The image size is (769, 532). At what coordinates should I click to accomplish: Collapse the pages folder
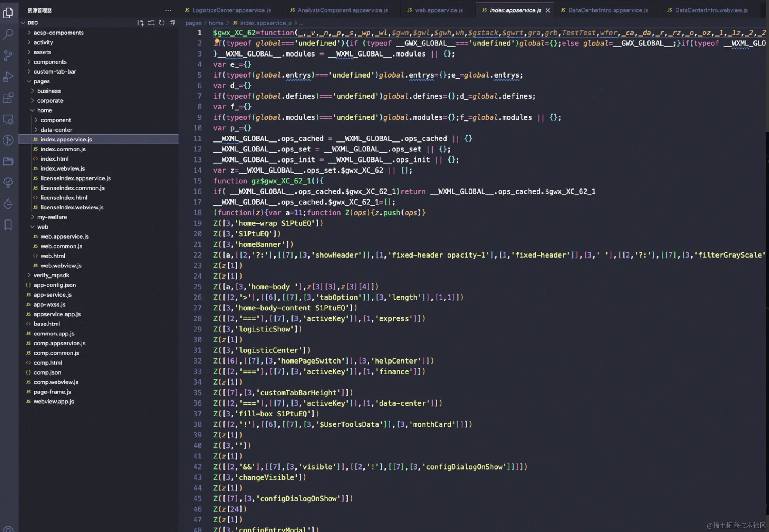coord(41,81)
